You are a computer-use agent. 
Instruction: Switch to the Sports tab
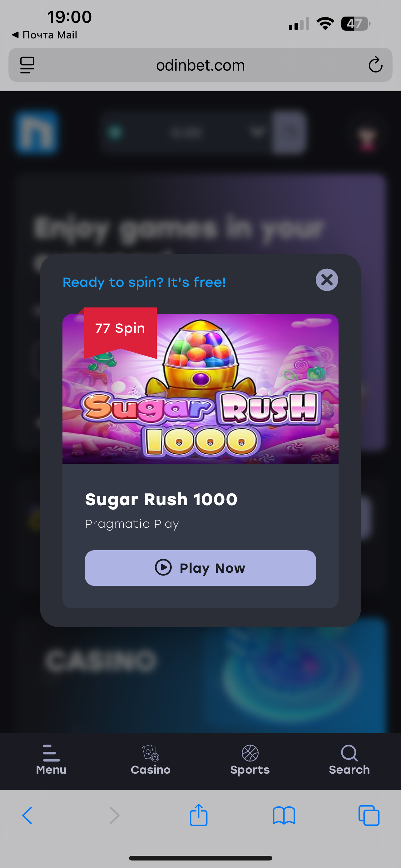250,760
